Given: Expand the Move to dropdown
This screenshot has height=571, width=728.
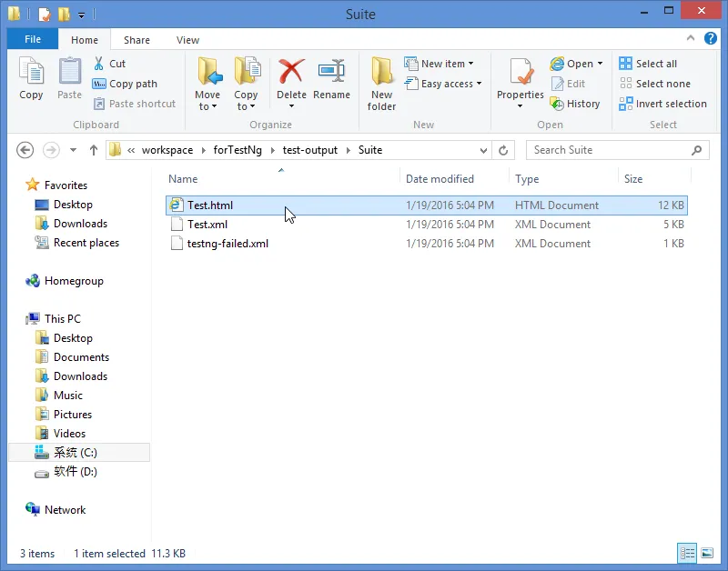Looking at the screenshot, I should (x=207, y=100).
